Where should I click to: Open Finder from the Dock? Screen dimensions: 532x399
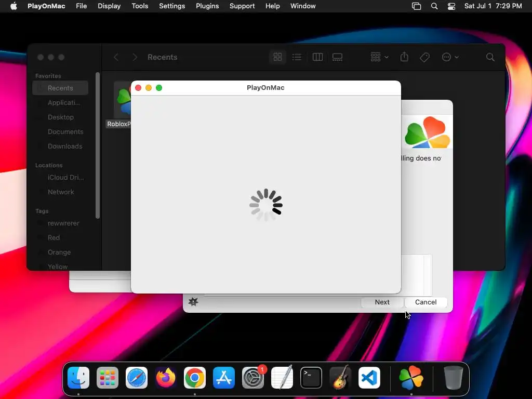[78, 378]
